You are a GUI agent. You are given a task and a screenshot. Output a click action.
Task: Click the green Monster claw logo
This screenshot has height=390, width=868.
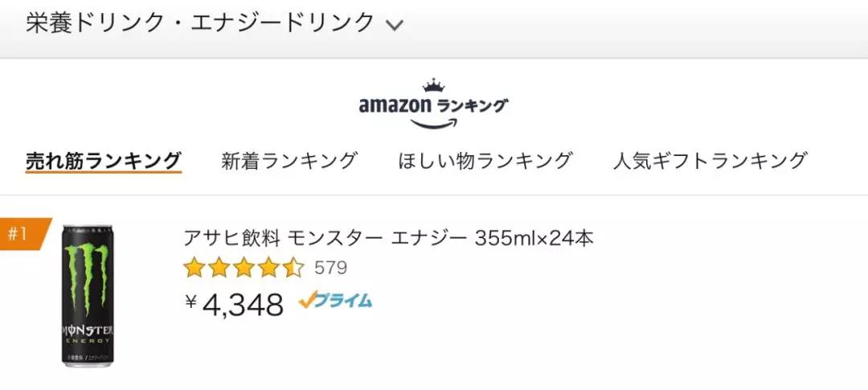click(88, 277)
